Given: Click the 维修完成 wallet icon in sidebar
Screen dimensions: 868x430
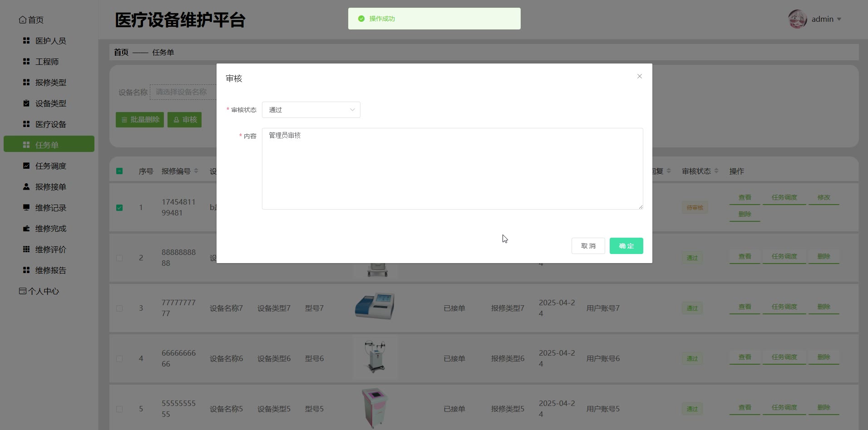Looking at the screenshot, I should click(26, 229).
